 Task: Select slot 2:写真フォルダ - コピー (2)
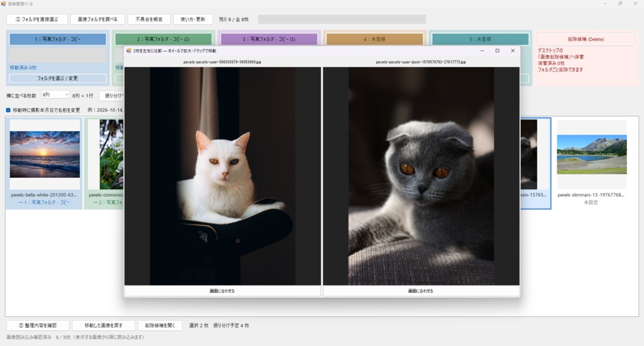pyautogui.click(x=164, y=39)
